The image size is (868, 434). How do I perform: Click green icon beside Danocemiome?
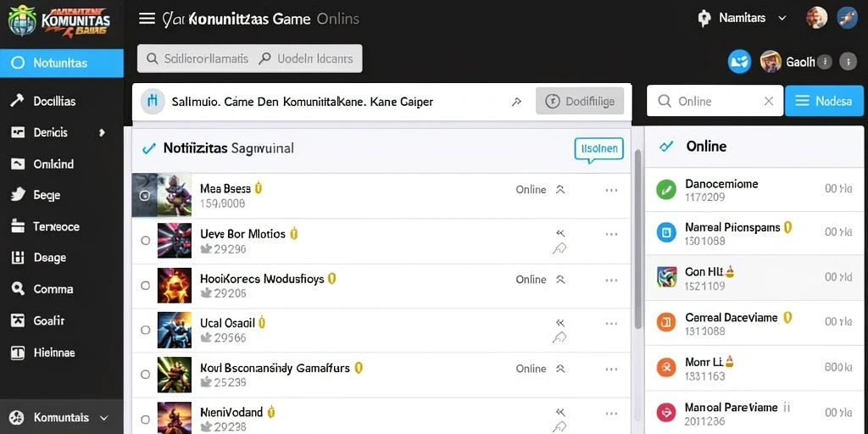(x=666, y=189)
